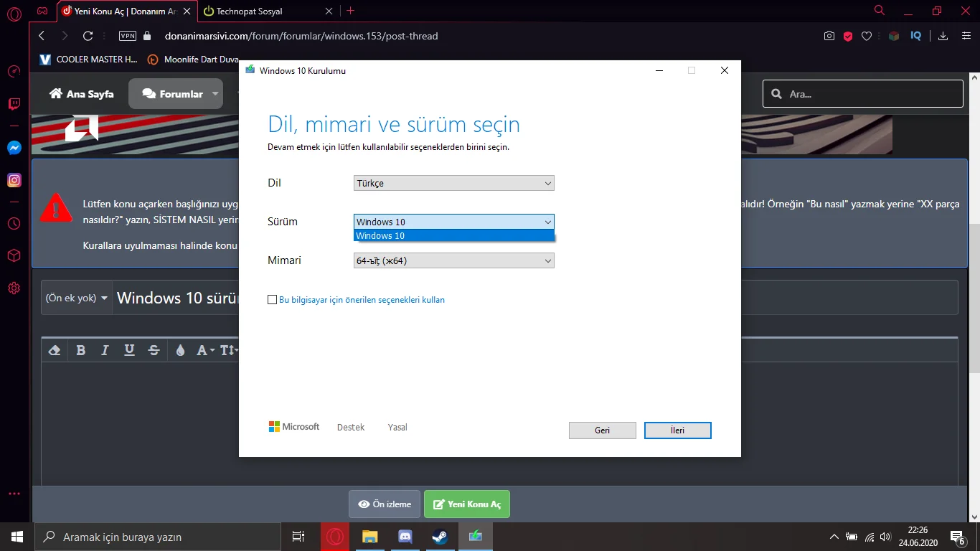Submit with the green Yeni Konu Aç button
This screenshot has height=551, width=980.
(467, 504)
